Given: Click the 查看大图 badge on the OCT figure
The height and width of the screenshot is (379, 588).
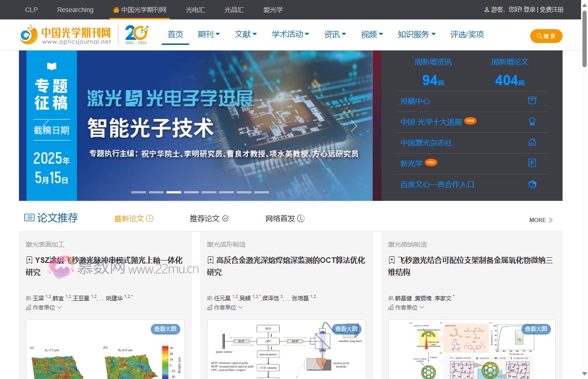Looking at the screenshot, I should [x=347, y=329].
